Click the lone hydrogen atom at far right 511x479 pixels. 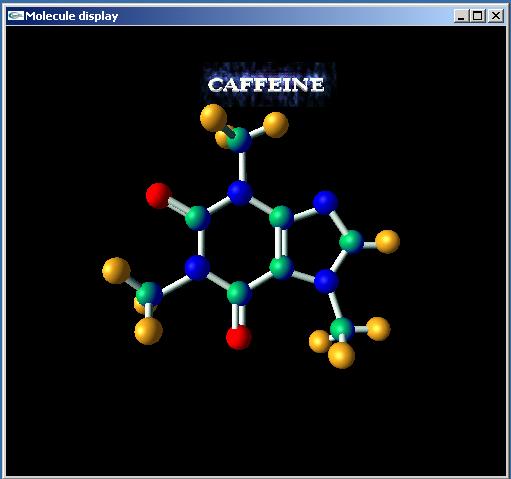387,242
